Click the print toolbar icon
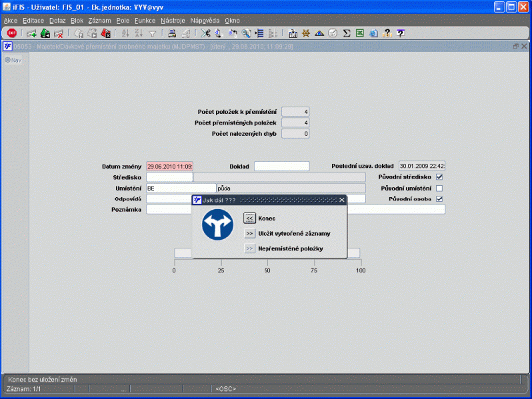 point(172,33)
